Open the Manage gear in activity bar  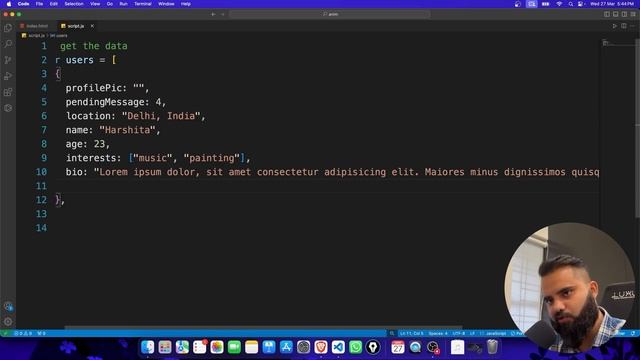pyautogui.click(x=8, y=322)
